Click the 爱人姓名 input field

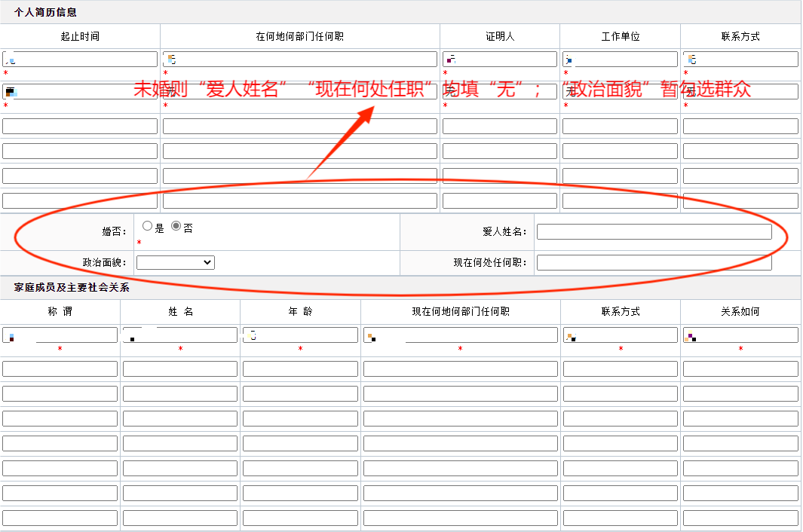(654, 232)
